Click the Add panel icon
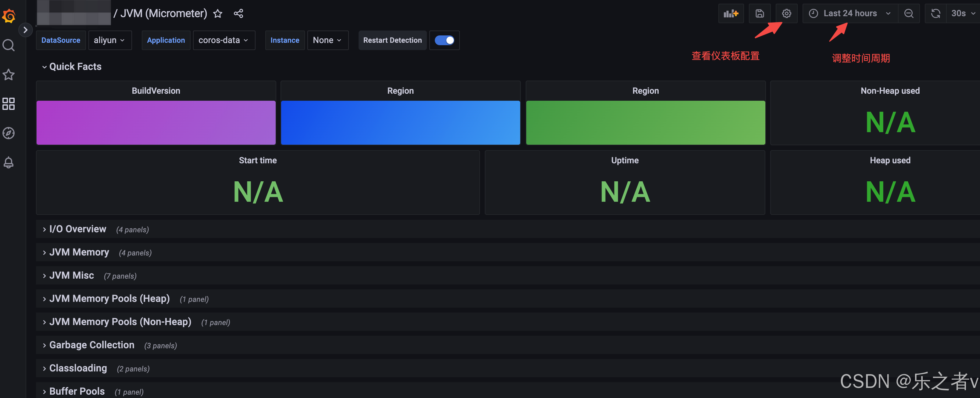Screen dimensions: 980x398 731,14
